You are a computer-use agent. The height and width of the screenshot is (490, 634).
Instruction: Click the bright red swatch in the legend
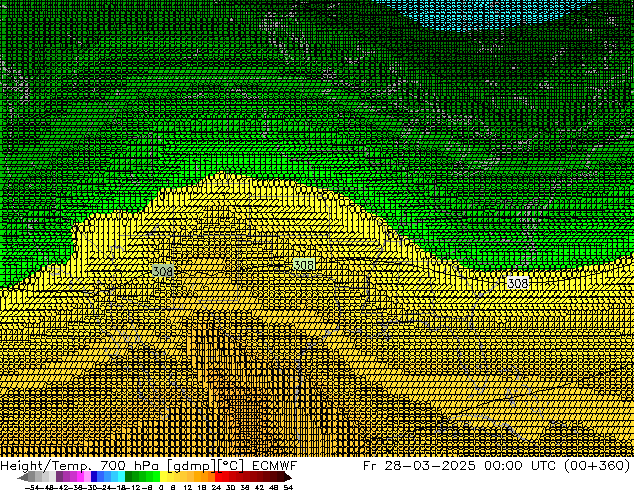click(x=219, y=477)
